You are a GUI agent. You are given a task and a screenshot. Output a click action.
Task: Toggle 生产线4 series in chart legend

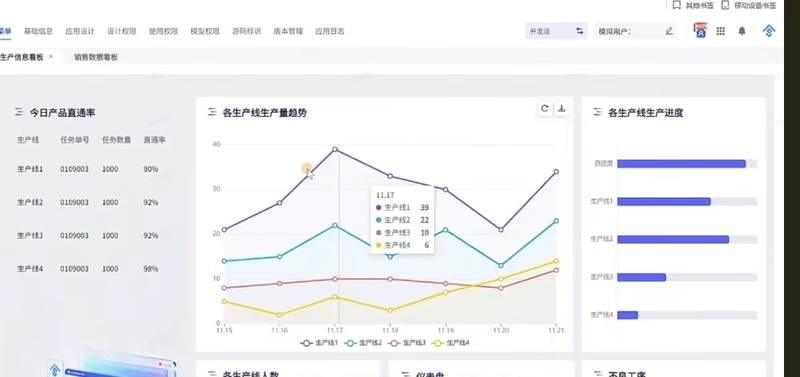[451, 343]
